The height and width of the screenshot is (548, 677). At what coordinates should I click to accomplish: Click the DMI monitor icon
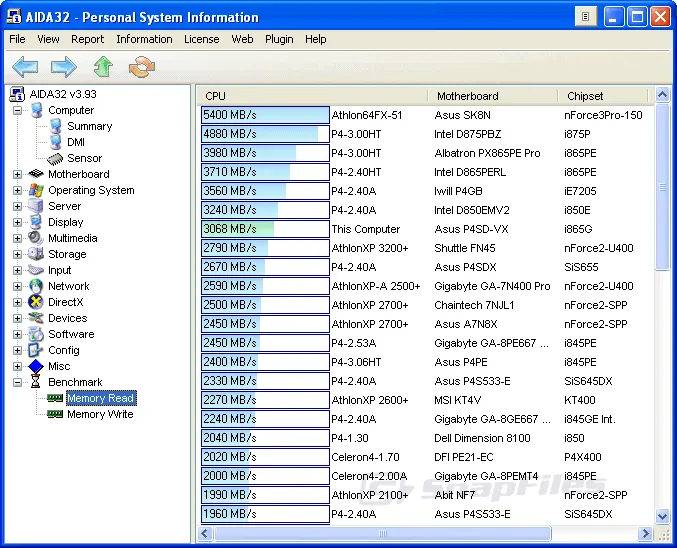[55, 142]
